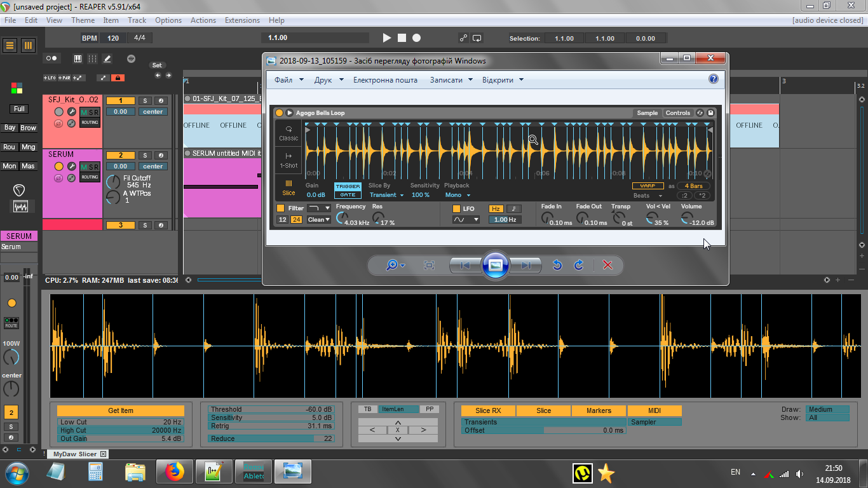868x488 pixels.
Task: Click the piano keys icon in toolbar
Action: (x=78, y=58)
